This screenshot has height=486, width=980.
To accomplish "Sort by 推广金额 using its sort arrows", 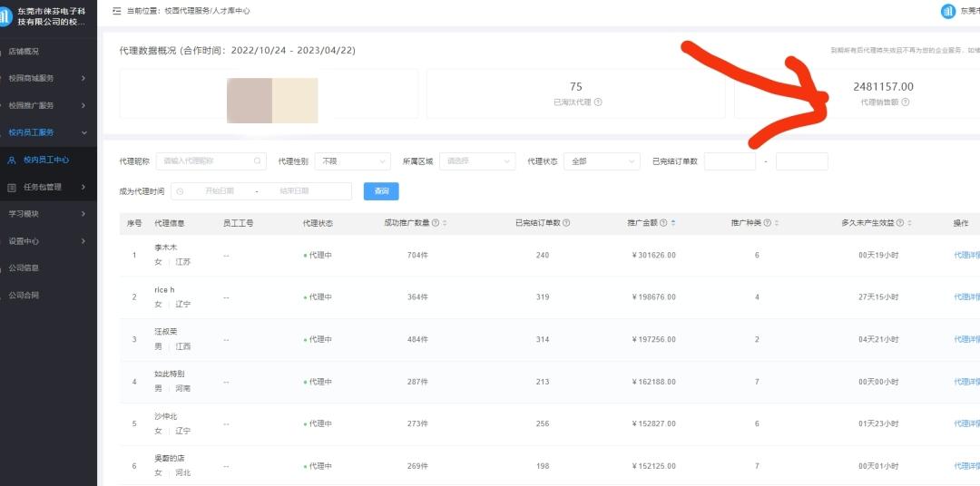I will pyautogui.click(x=672, y=223).
